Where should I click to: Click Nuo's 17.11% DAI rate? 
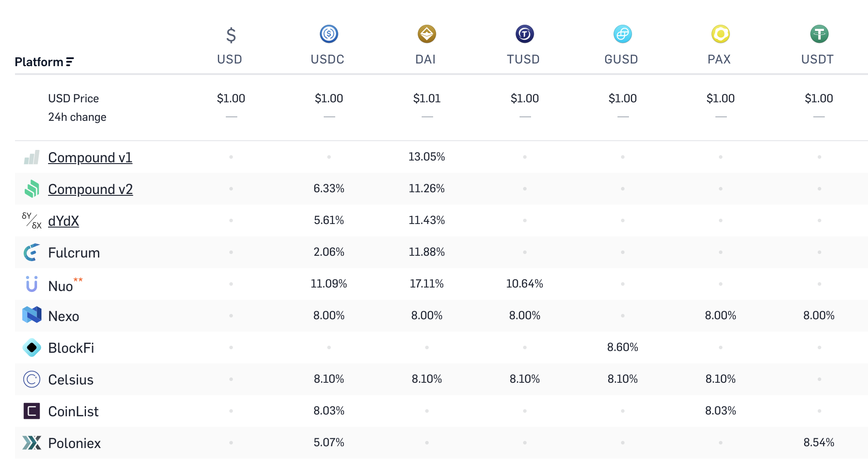(x=427, y=284)
